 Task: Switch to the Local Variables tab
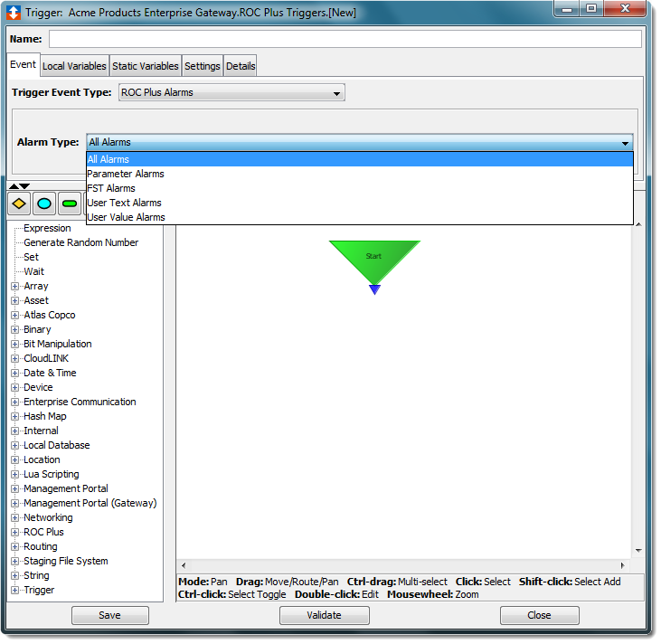74,66
